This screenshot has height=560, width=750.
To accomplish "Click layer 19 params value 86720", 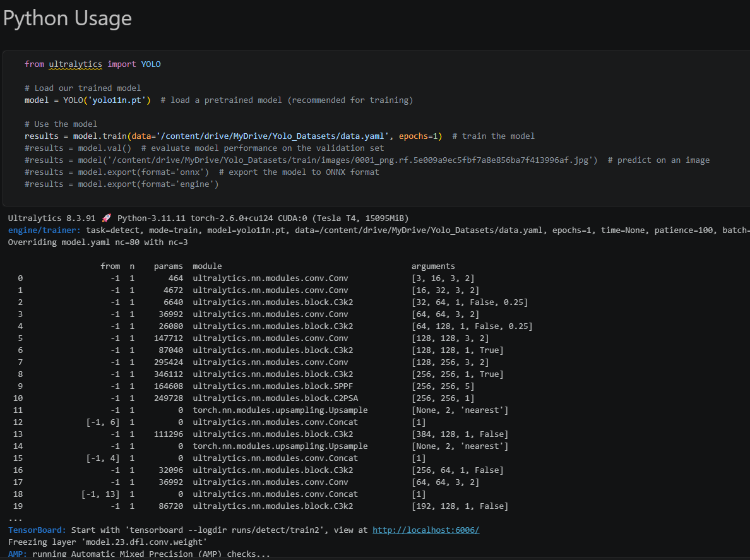I will pyautogui.click(x=170, y=506).
